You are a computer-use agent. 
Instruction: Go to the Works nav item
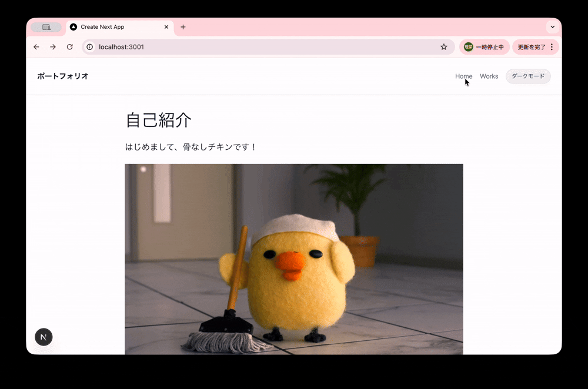[489, 76]
